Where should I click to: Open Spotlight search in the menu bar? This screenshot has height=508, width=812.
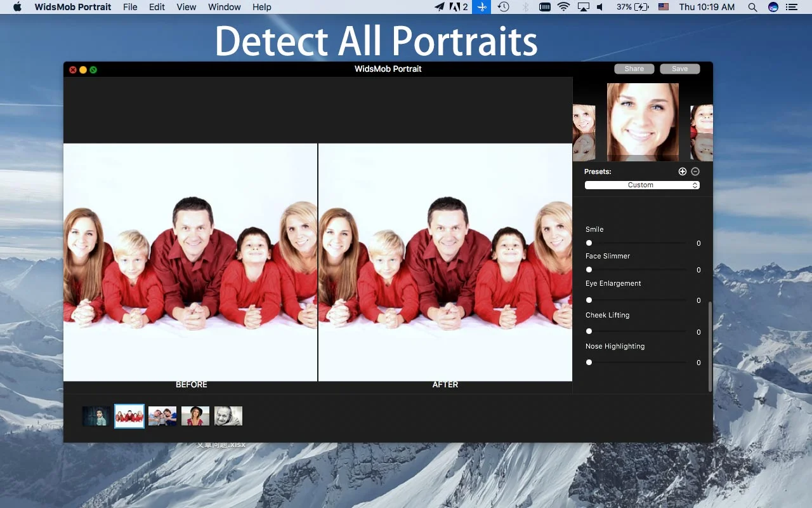coord(752,7)
